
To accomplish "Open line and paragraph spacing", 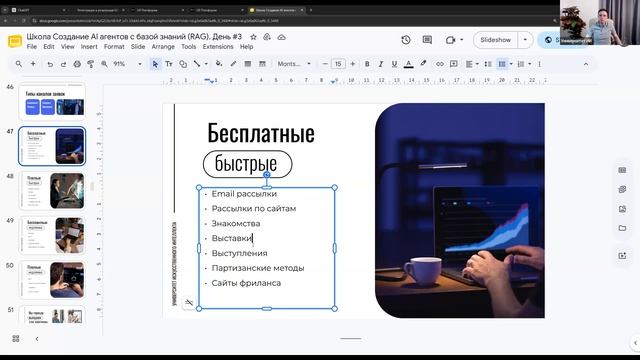I will coord(488,64).
